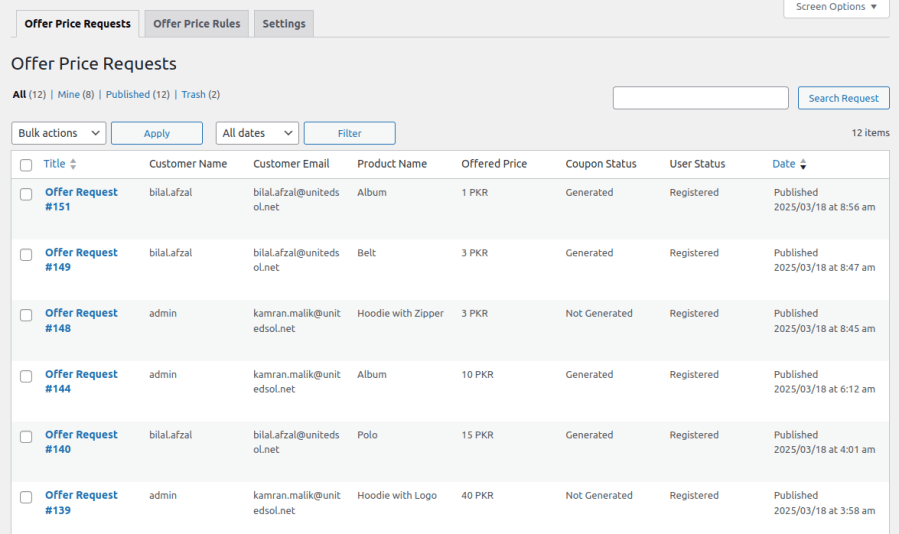Sort the table by Date column header
The image size is (899, 534).
coord(783,164)
